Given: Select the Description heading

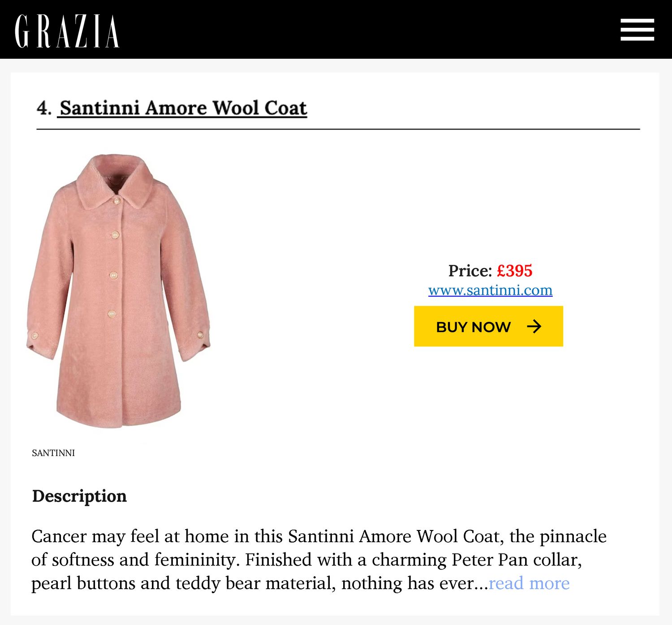Looking at the screenshot, I should pos(79,496).
